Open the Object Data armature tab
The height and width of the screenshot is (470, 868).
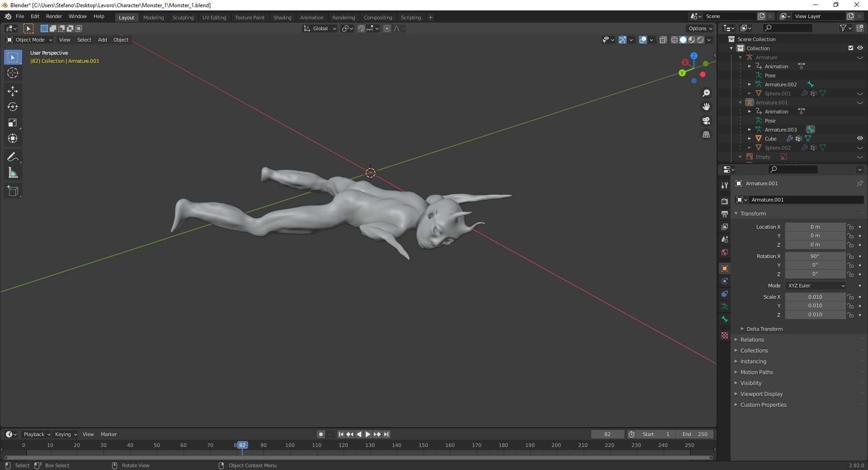click(725, 306)
